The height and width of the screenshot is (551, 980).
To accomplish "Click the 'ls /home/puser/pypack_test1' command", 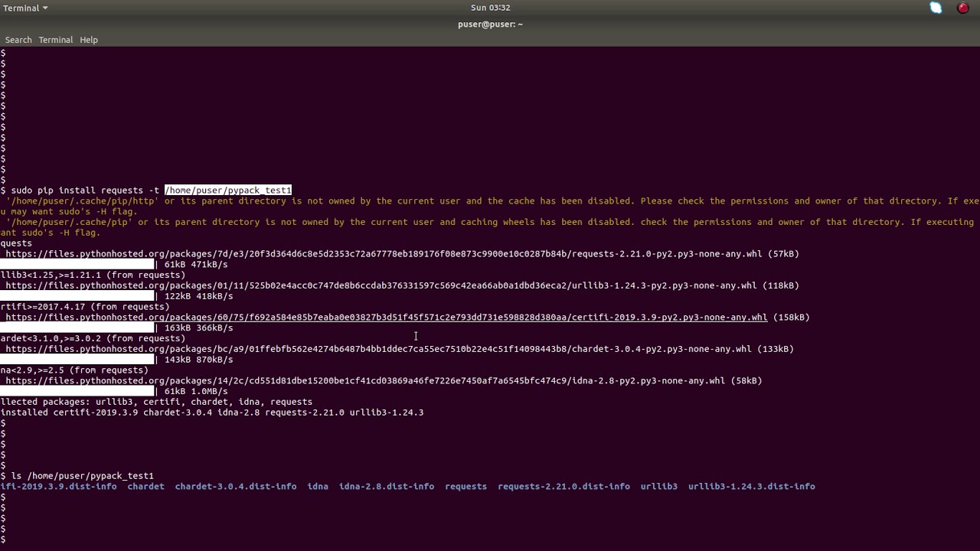I will tap(82, 476).
